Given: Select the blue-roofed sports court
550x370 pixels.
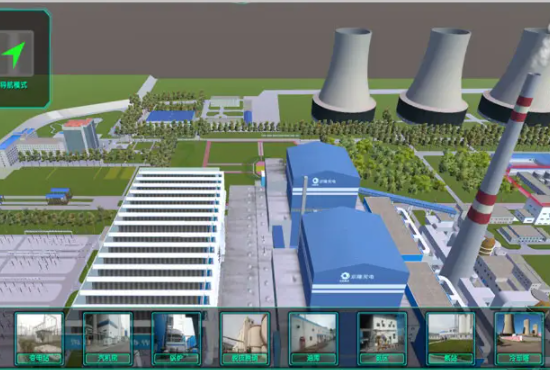Looking at the screenshot, I should [x=170, y=116].
